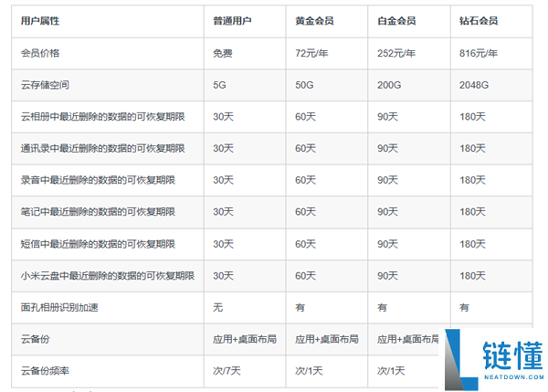
Task: Click 有 under 黄金会员 column
Action: point(300,308)
